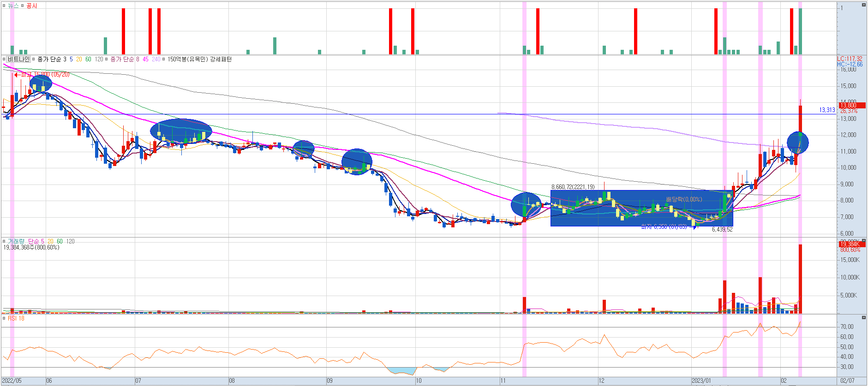Click the square marker before 비트나인
Screen dimensions: 868x386
point(4,59)
